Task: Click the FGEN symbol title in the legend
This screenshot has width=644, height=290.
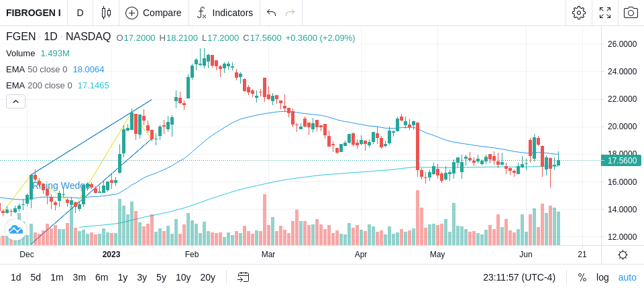Action: click(21, 37)
